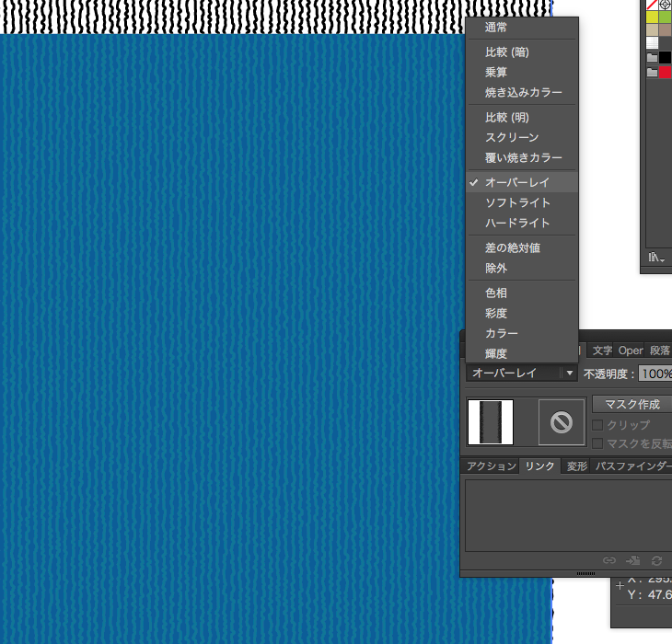Image resolution: width=672 pixels, height=644 pixels.
Task: Select the yellow swatch
Action: 652,17
